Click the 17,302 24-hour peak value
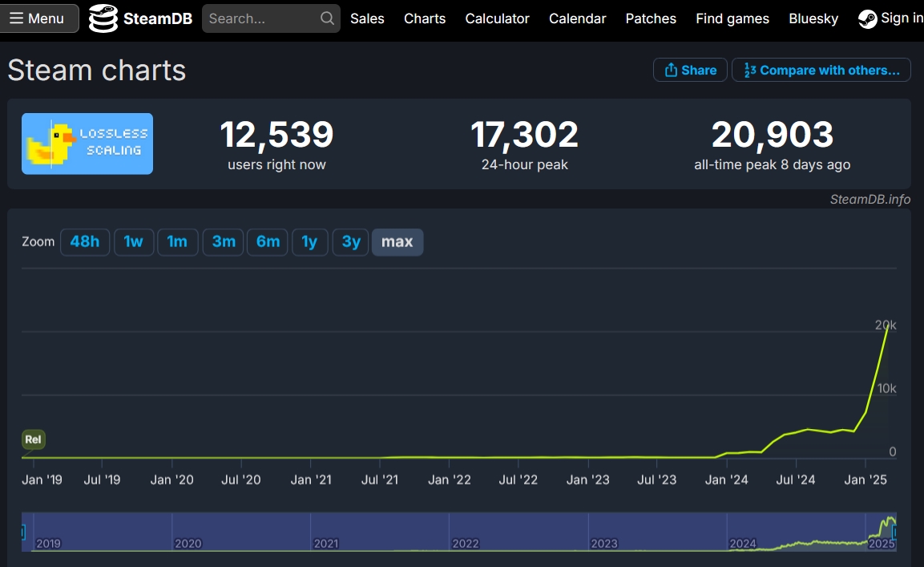This screenshot has width=924, height=567. tap(524, 135)
